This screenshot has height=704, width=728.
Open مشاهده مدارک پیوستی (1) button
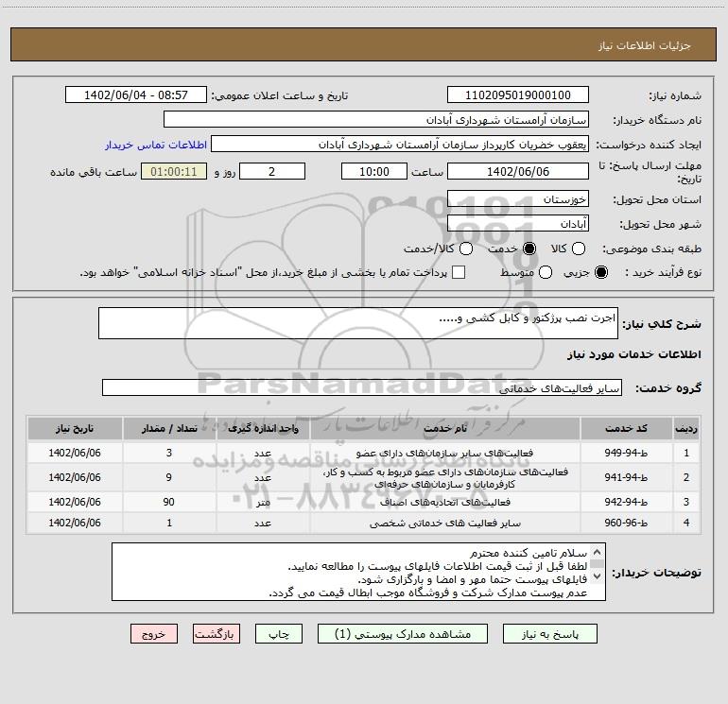click(403, 634)
